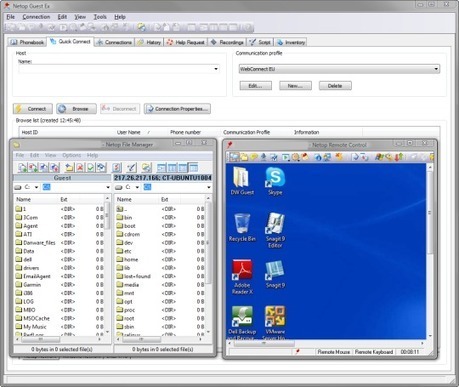Click the Connection Properties button

(x=177, y=109)
